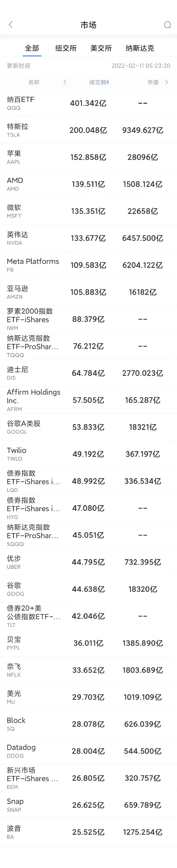Select the 美交所 tab
Image resolution: width=177 pixels, height=868 pixels.
(x=101, y=48)
